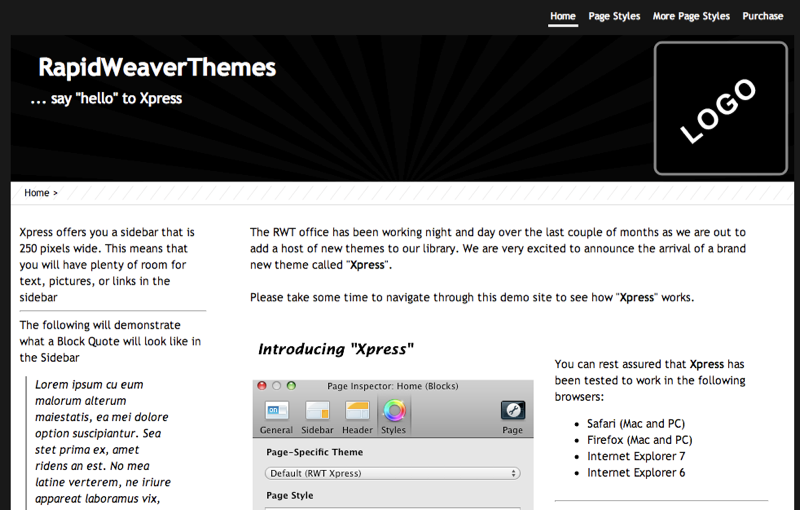The width and height of the screenshot is (800, 510).
Task: Expand the Default (RWT Xpress) theme dropdown
Action: pos(392,473)
